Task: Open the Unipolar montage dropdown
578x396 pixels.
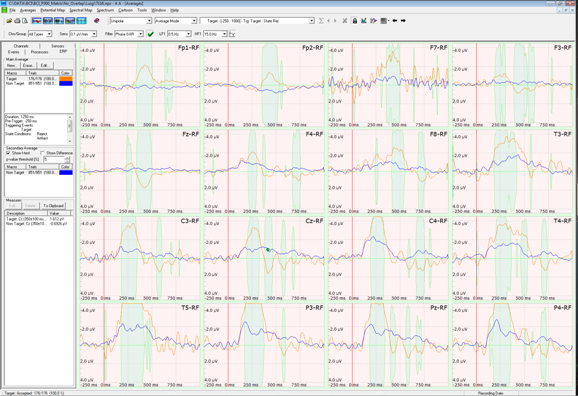Action: pos(131,21)
